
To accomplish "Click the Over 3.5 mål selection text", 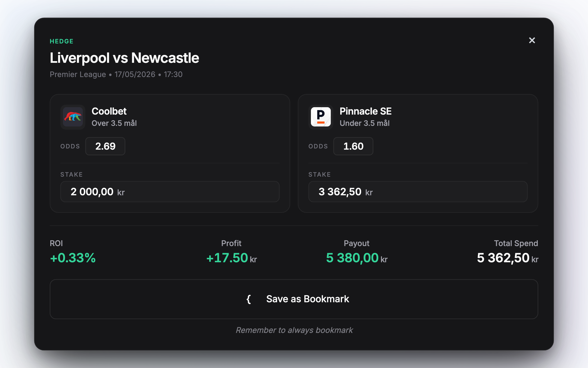I will 114,123.
